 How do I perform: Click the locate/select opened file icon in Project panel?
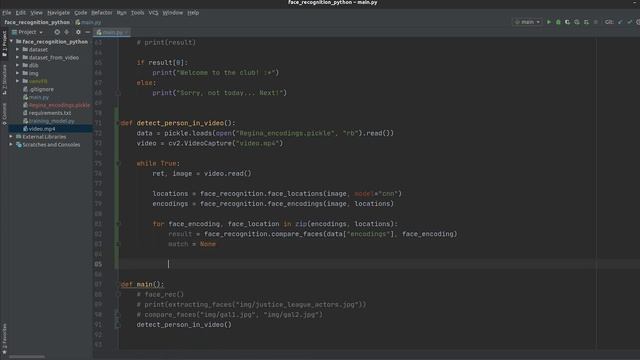57,32
